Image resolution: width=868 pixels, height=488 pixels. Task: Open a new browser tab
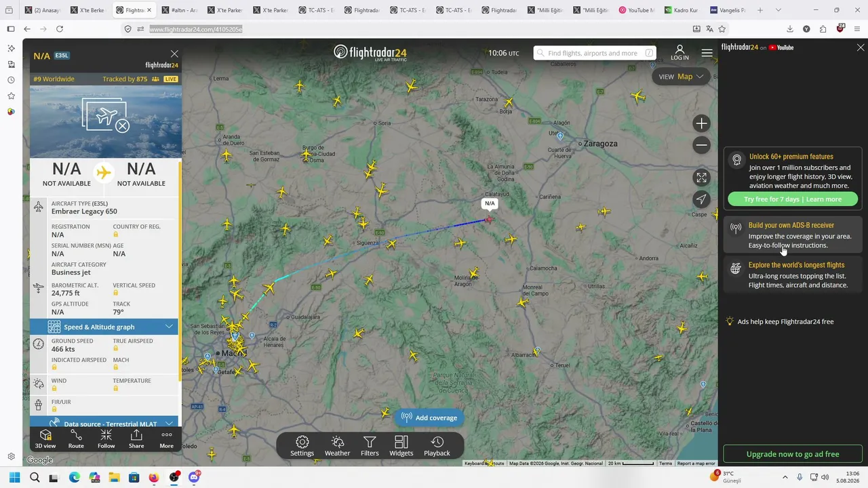pyautogui.click(x=760, y=10)
